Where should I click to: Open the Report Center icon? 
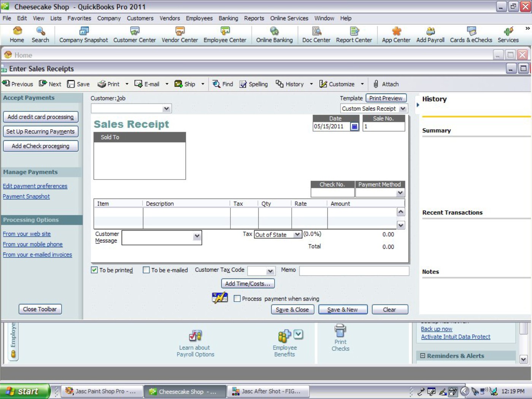pyautogui.click(x=354, y=35)
